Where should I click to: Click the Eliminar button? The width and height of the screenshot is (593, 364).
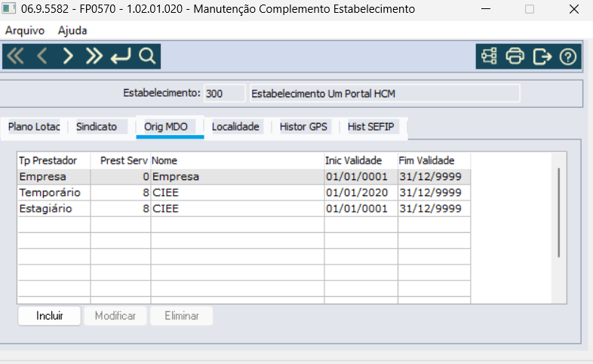(182, 316)
